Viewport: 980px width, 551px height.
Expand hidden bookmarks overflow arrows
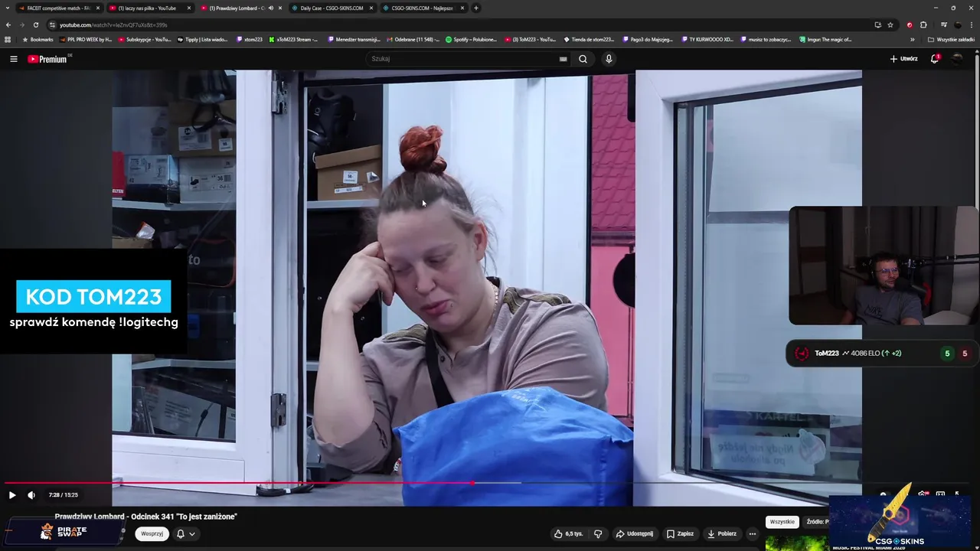click(x=912, y=39)
